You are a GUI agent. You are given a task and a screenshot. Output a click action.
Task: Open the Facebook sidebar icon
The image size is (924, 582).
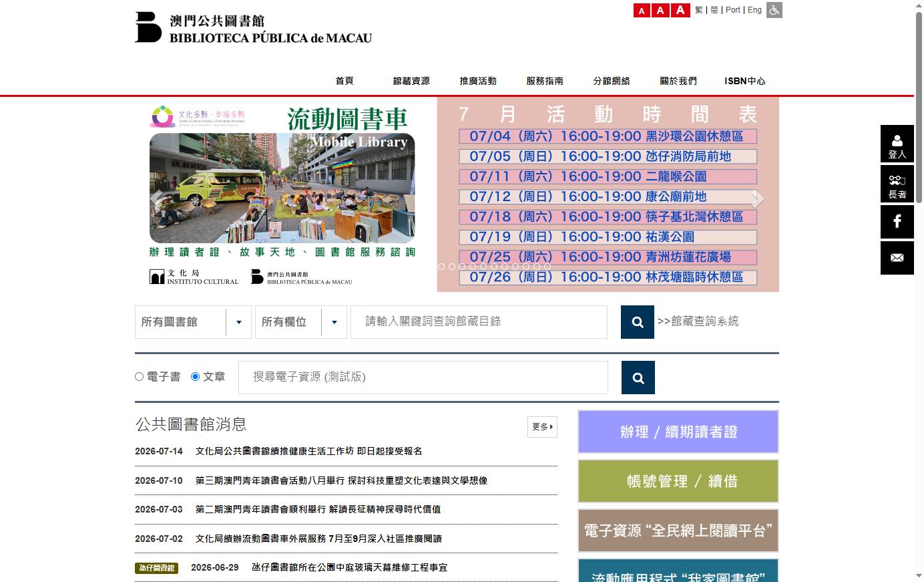(897, 222)
